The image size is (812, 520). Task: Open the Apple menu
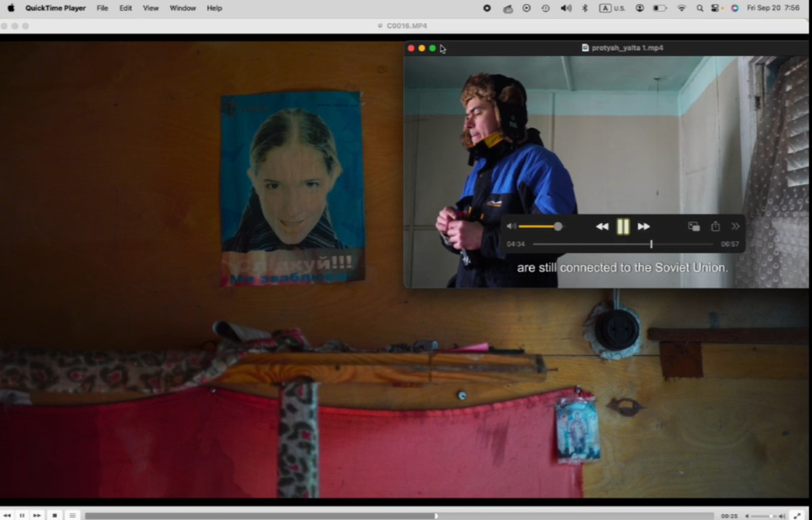[x=11, y=8]
